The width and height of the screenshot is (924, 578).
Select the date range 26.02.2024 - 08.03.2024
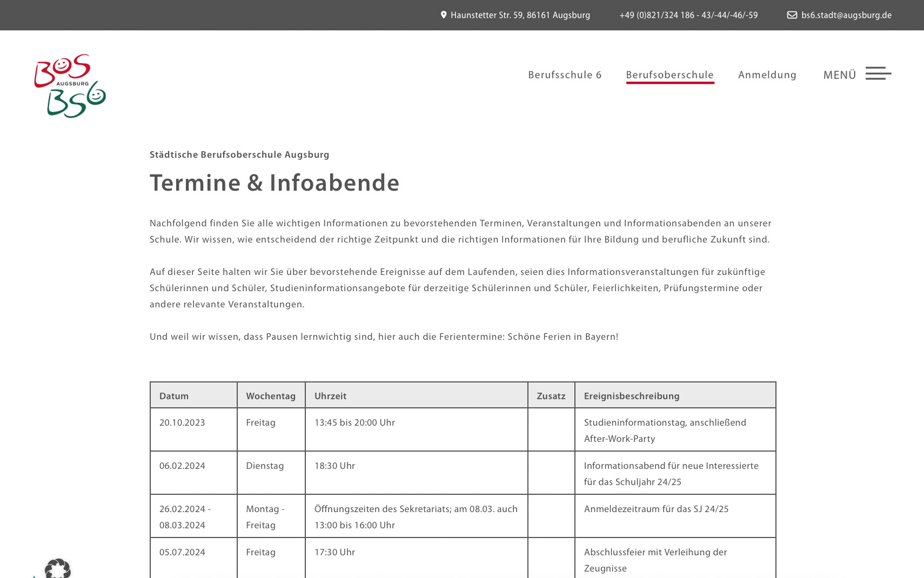pos(193,516)
